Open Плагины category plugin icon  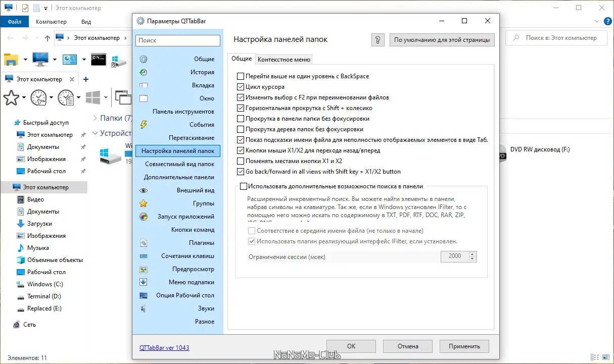[x=144, y=243]
